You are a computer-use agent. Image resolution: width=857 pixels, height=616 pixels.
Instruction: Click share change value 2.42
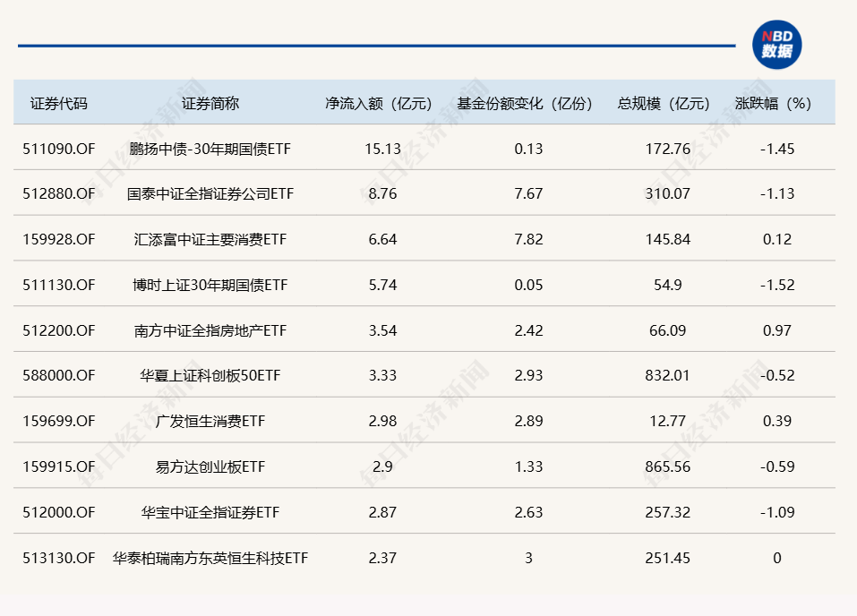528,330
